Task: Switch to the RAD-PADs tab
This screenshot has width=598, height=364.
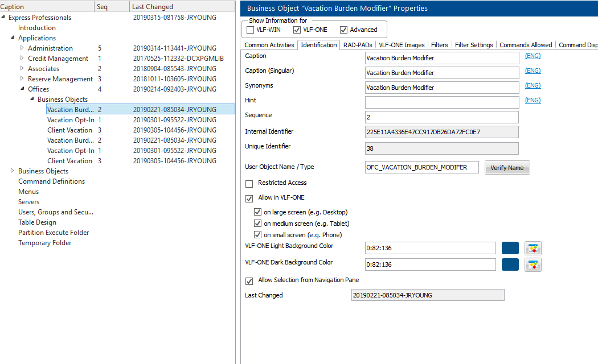Action: [x=357, y=45]
